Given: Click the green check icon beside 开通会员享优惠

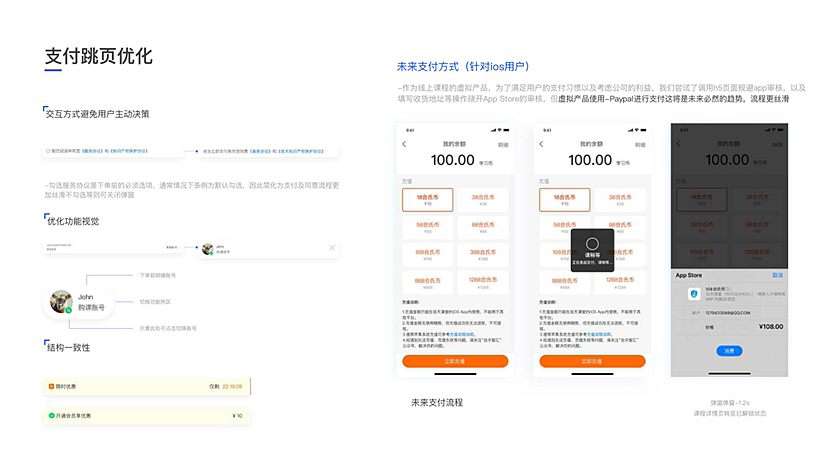Looking at the screenshot, I should (51, 416).
